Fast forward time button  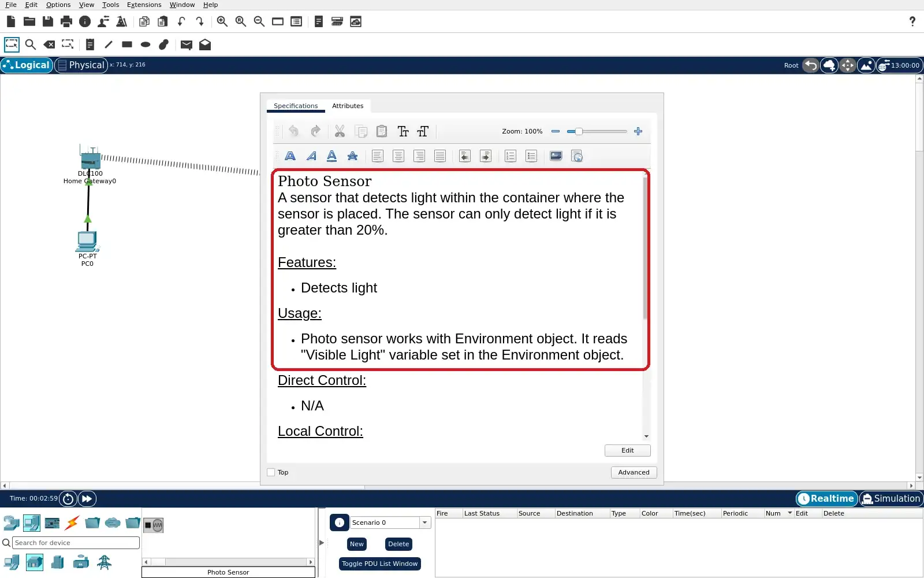[x=87, y=498]
